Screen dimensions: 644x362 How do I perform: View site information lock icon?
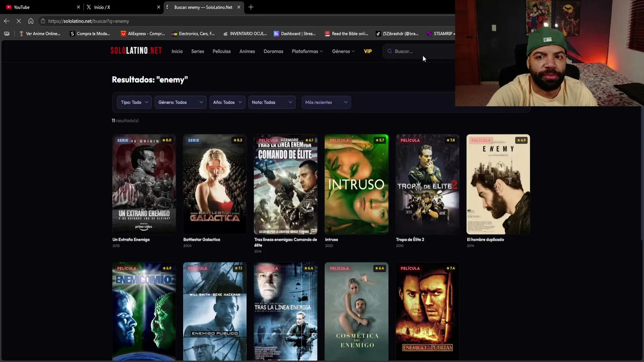coord(43,21)
